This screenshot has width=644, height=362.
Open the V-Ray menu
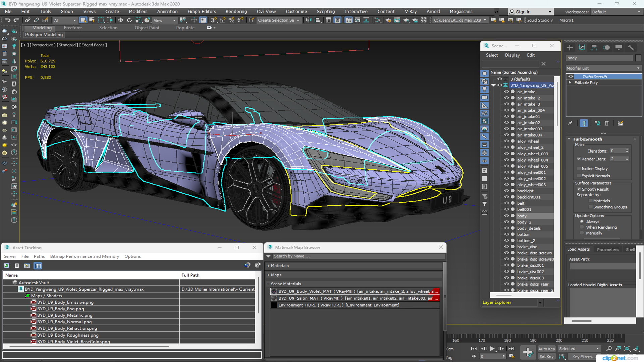tap(411, 11)
